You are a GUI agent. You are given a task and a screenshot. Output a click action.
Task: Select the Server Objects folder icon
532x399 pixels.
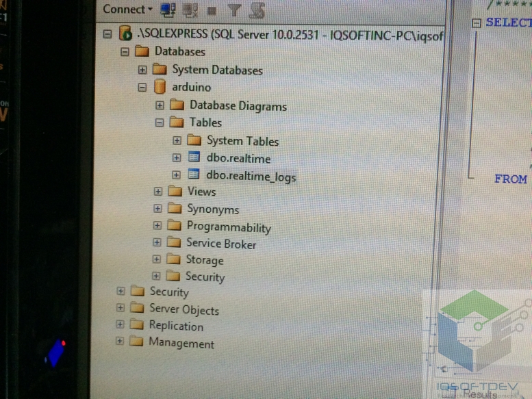(x=138, y=307)
